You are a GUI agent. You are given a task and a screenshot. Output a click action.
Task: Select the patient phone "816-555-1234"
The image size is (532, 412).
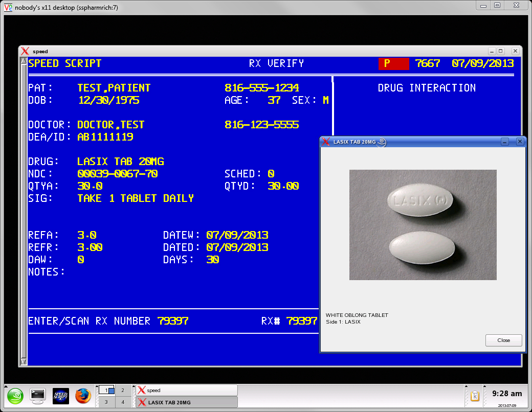pyautogui.click(x=261, y=88)
